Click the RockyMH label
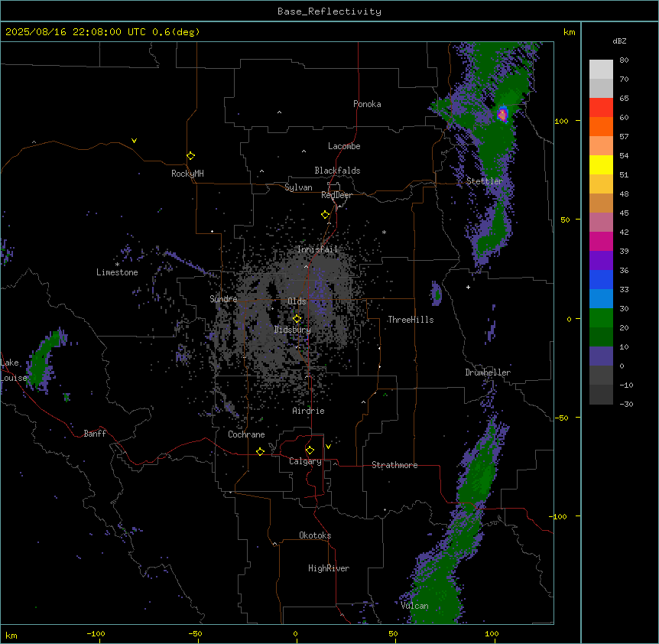659x644 pixels. click(187, 174)
